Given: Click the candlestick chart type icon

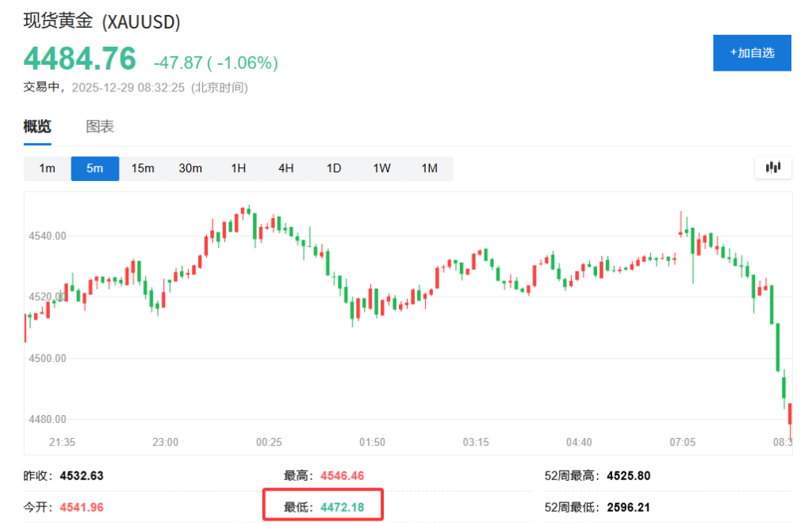Looking at the screenshot, I should (772, 167).
